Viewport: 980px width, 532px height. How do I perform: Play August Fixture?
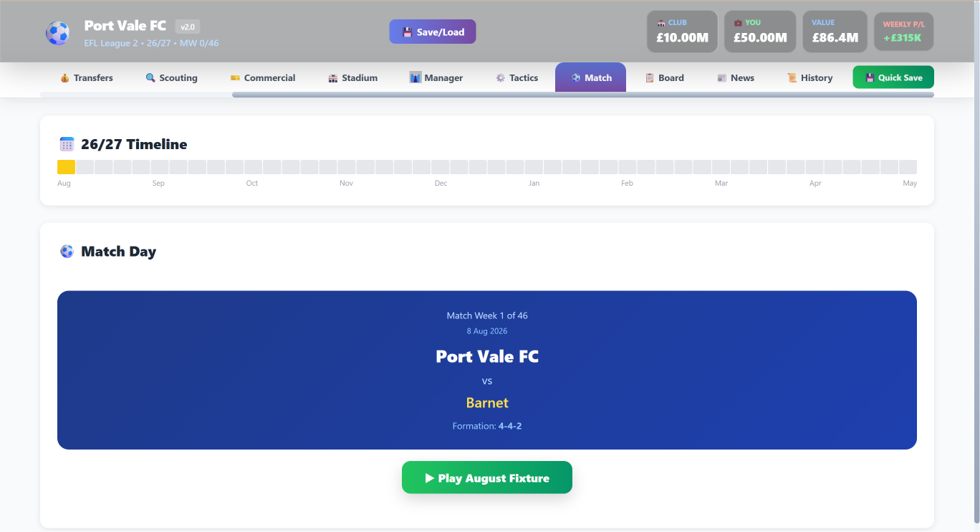(487, 478)
